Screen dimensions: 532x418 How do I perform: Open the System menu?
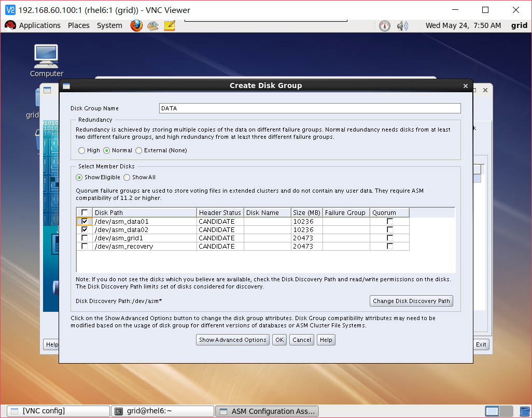click(x=109, y=25)
